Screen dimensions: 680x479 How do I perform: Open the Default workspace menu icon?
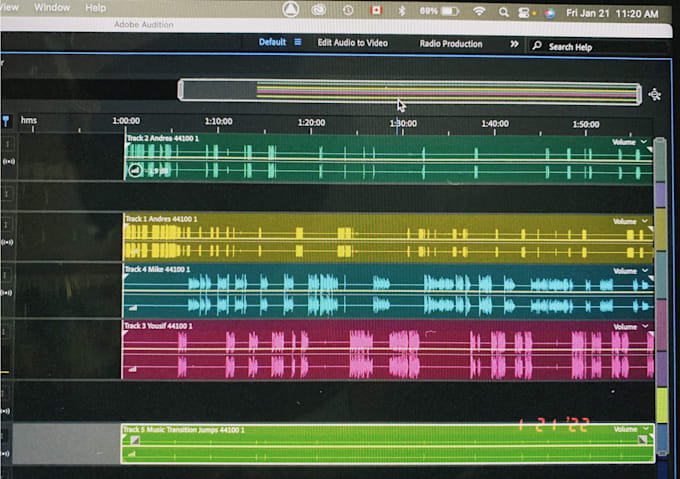point(298,42)
